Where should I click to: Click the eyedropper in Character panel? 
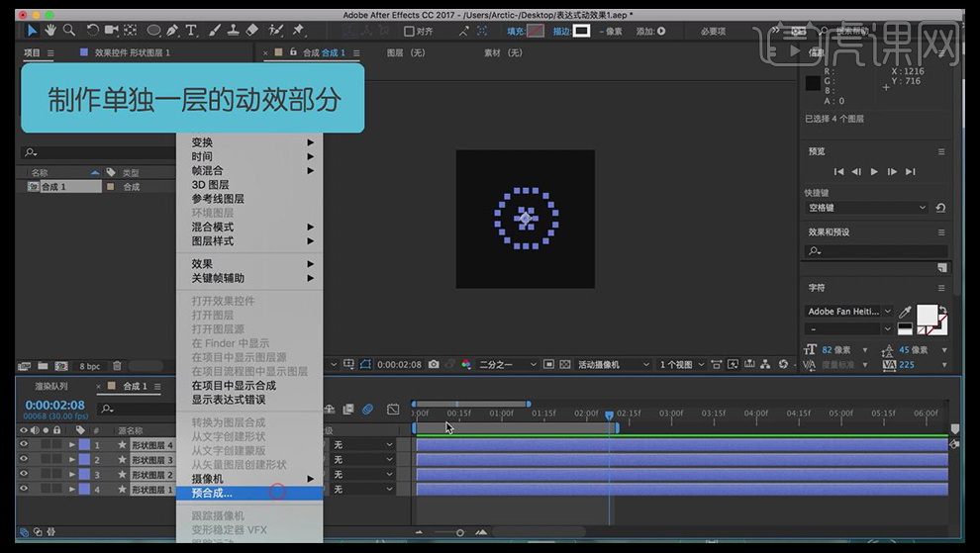coord(905,312)
